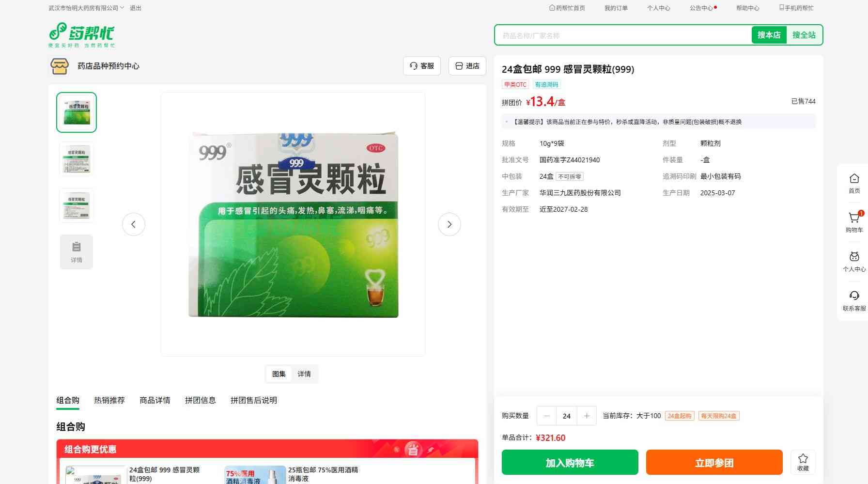Open personal center icon in right sidebar
This screenshot has width=868, height=484.
point(854,257)
